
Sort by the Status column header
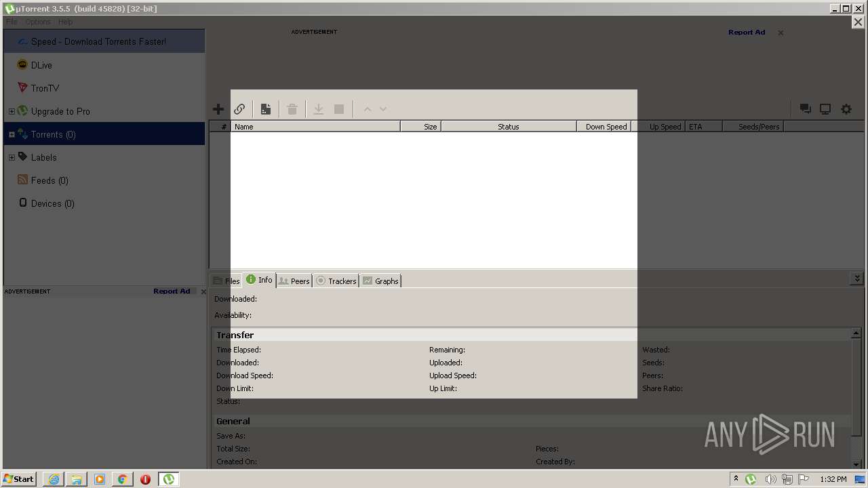pyautogui.click(x=509, y=127)
